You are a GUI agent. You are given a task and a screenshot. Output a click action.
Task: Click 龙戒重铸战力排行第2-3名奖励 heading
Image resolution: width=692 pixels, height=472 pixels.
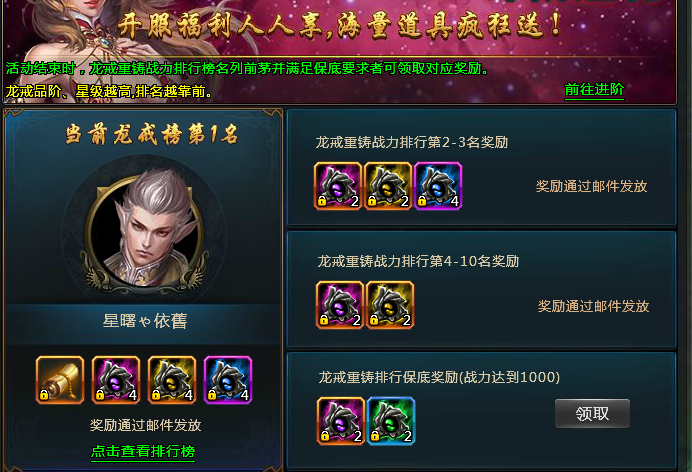pyautogui.click(x=412, y=142)
